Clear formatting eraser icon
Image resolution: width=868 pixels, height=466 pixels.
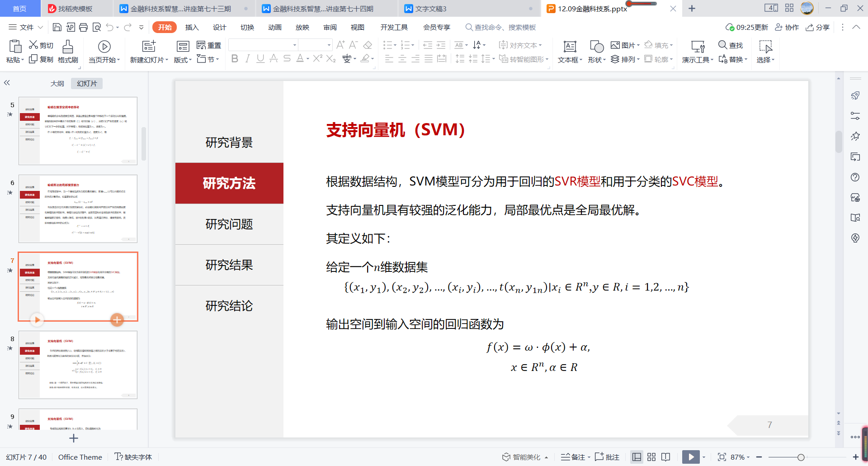point(368,45)
